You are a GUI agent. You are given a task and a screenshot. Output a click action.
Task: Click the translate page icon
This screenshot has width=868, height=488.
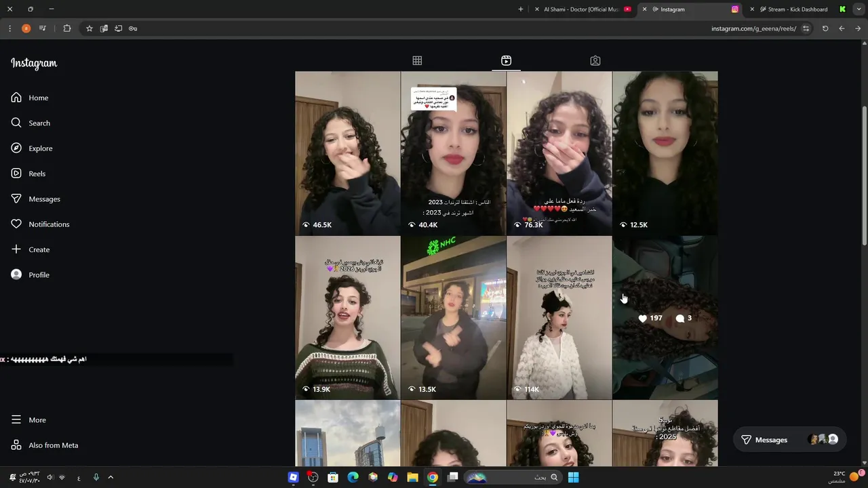[104, 28]
